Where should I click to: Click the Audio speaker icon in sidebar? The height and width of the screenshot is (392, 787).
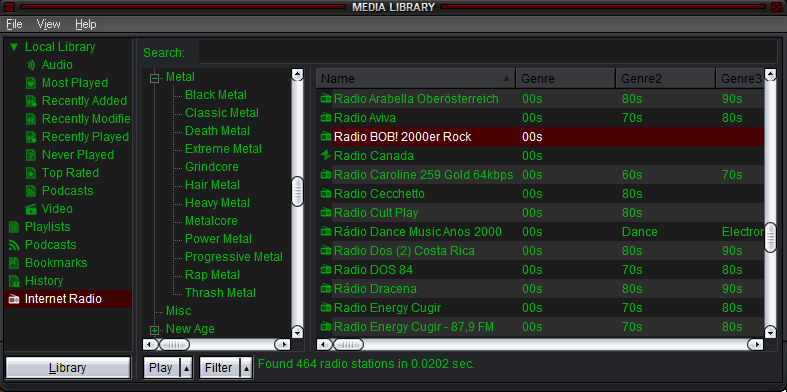[31, 65]
